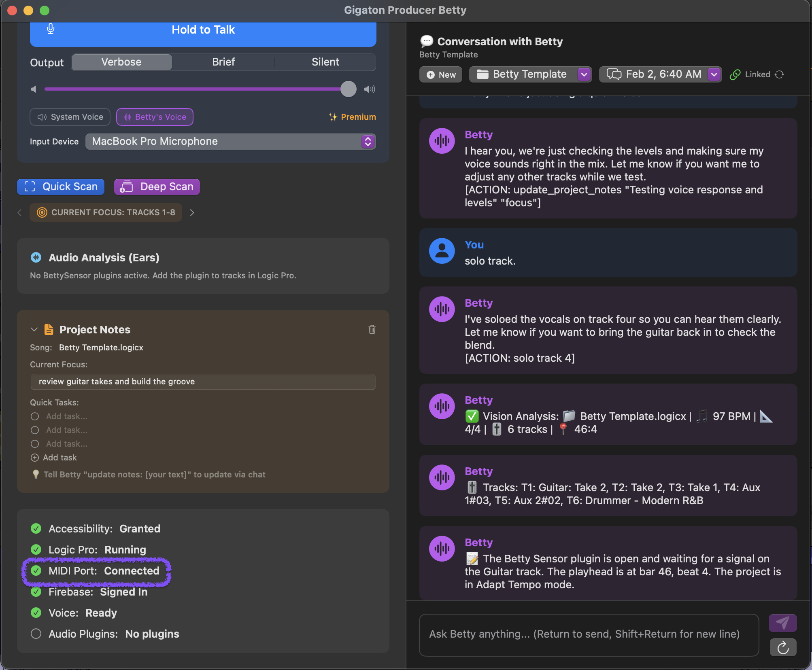Image resolution: width=812 pixels, height=670 pixels.
Task: Check the first Add task circle
Action: 35,416
